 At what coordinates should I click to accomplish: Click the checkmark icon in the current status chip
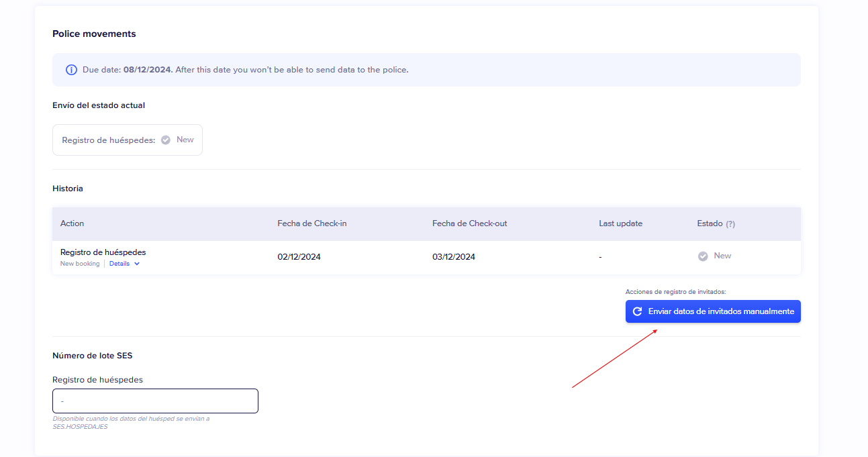click(x=166, y=140)
